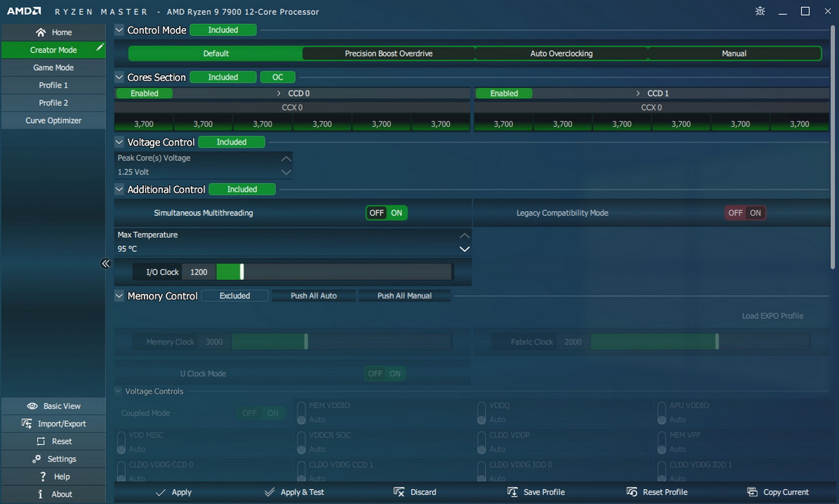This screenshot has width=839, height=504.
Task: Toggle Control Mode Included button
Action: 223,29
